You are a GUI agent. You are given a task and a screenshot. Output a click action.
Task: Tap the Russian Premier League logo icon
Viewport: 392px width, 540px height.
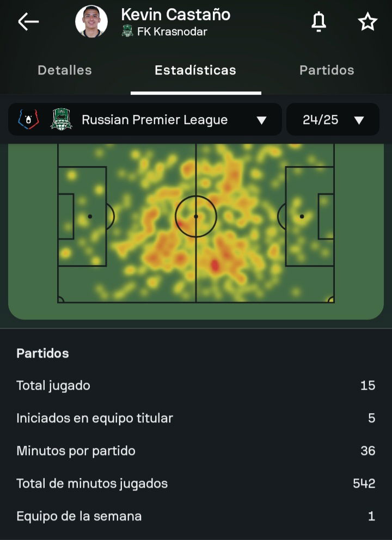pyautogui.click(x=28, y=119)
